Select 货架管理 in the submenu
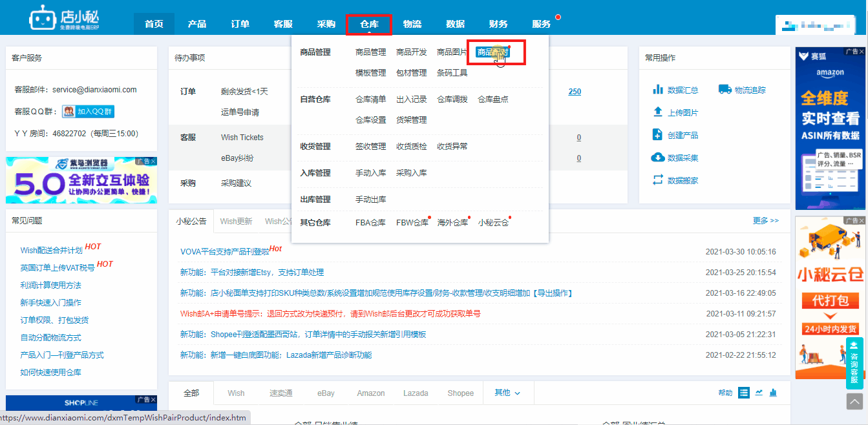868x425 pixels. [x=411, y=120]
